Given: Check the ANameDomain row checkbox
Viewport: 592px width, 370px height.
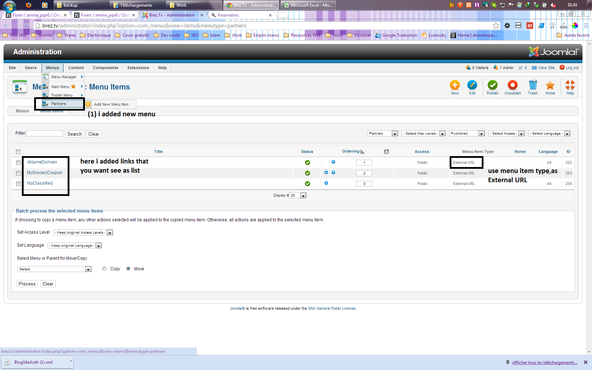Looking at the screenshot, I should [18, 162].
